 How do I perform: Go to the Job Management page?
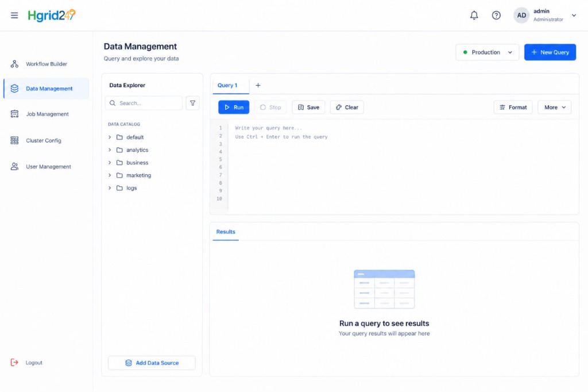[x=47, y=114]
